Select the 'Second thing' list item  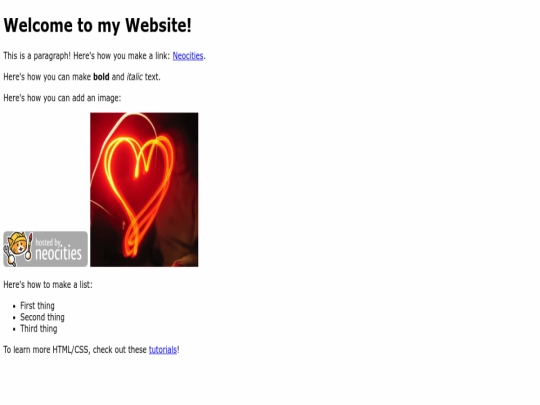(42, 317)
